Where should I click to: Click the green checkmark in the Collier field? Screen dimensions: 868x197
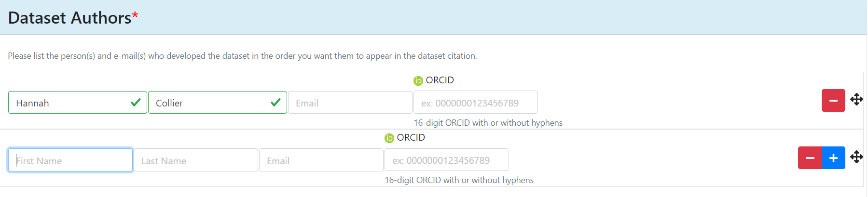pyautogui.click(x=276, y=103)
